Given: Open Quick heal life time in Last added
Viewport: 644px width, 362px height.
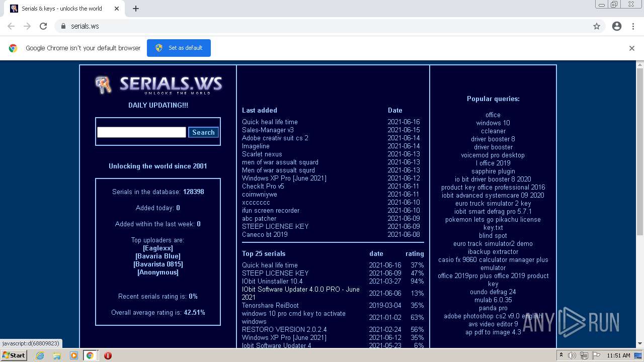Looking at the screenshot, I should tap(270, 122).
